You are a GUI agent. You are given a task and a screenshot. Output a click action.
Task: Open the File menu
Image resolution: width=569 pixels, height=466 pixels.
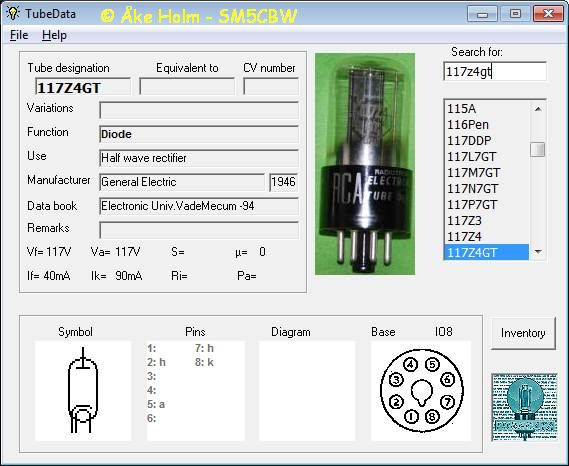point(19,35)
